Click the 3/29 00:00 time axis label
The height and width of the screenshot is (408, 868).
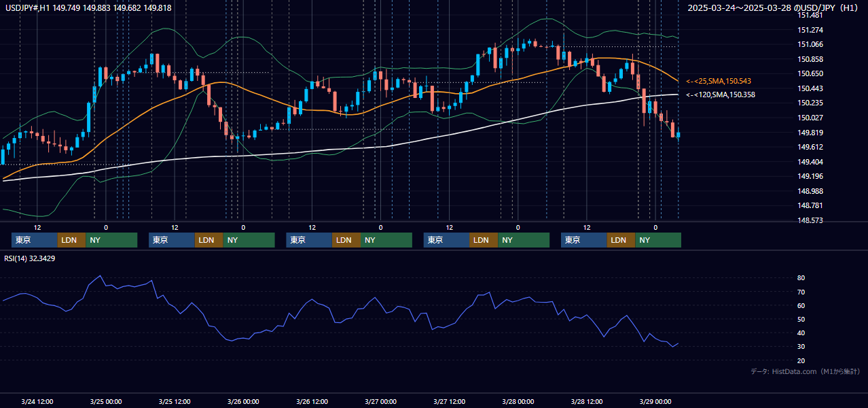click(x=655, y=402)
